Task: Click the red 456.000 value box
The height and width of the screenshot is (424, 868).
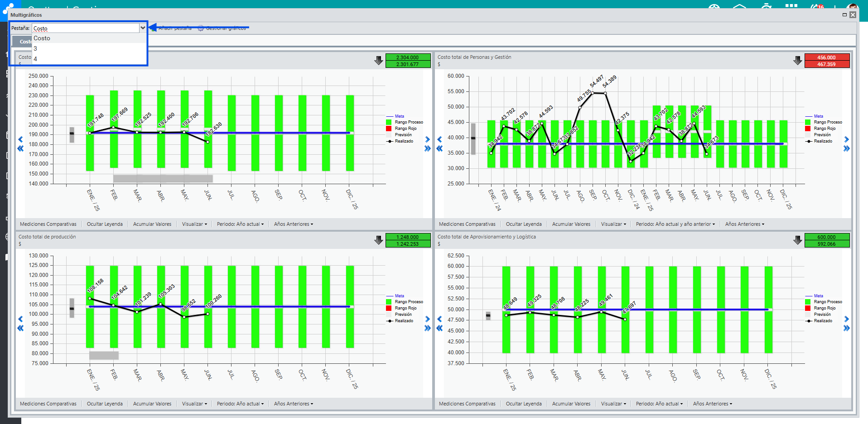Action: tap(826, 57)
